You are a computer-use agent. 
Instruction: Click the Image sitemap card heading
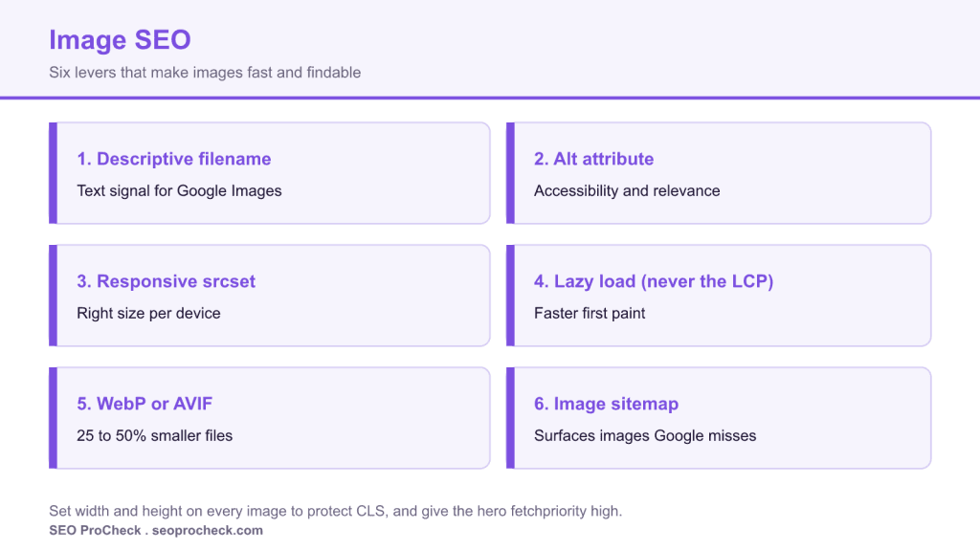[x=606, y=404]
